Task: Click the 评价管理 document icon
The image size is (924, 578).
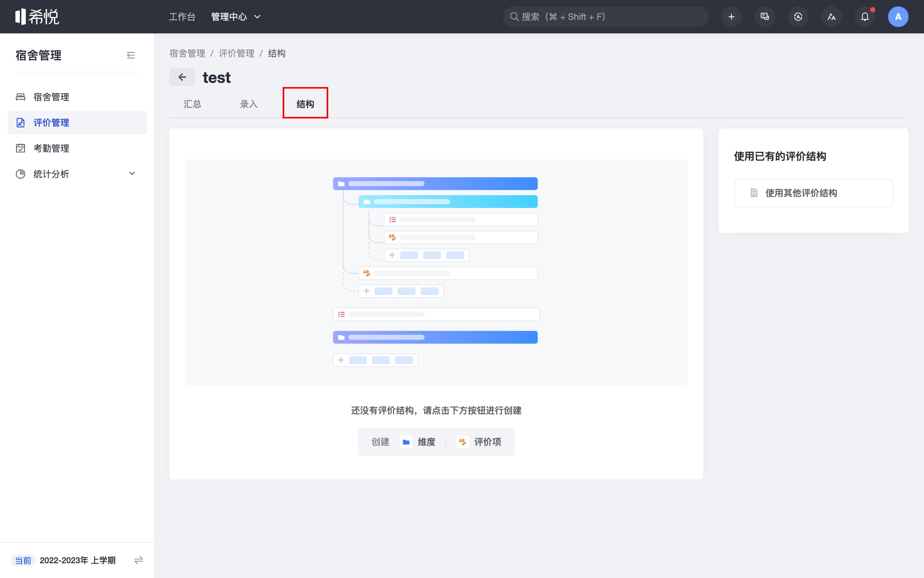Action: (21, 123)
